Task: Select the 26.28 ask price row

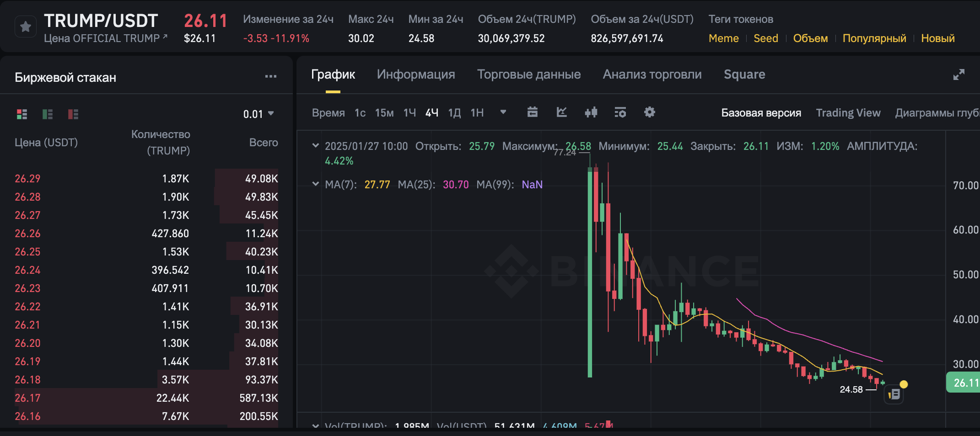Action: [146, 197]
